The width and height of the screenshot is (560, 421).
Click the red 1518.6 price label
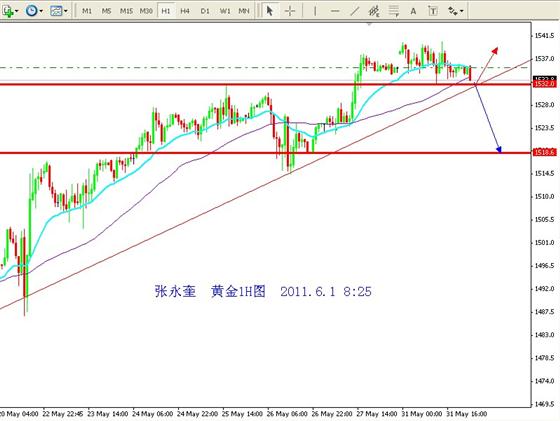click(545, 152)
